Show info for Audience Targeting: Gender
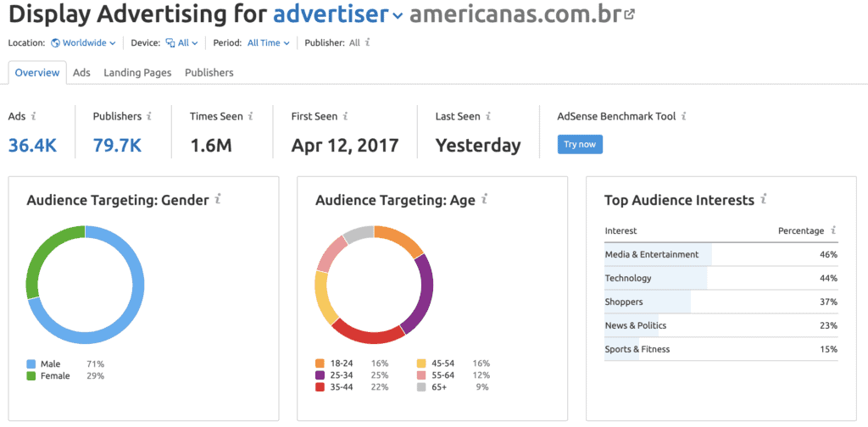868x427 pixels. click(218, 199)
